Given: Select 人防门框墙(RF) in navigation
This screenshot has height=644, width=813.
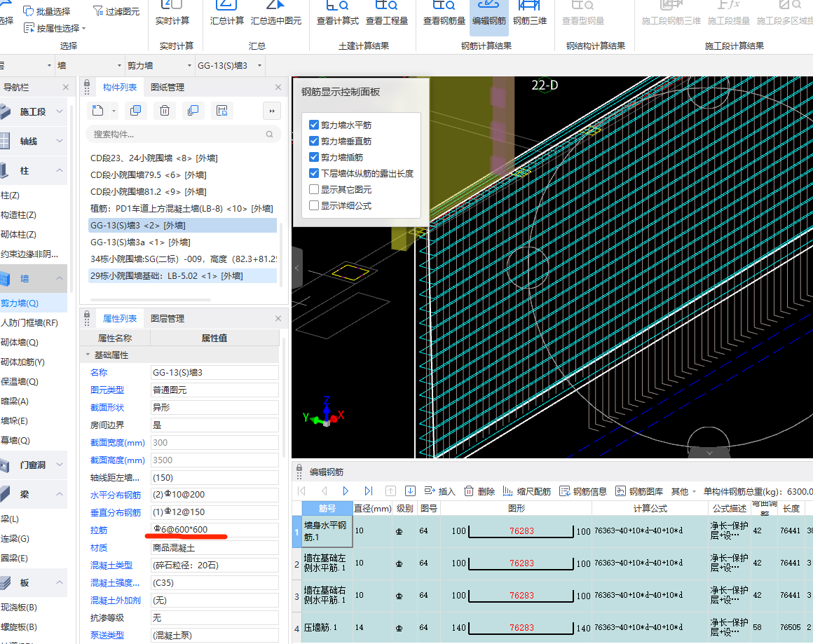Looking at the screenshot, I should (x=33, y=322).
